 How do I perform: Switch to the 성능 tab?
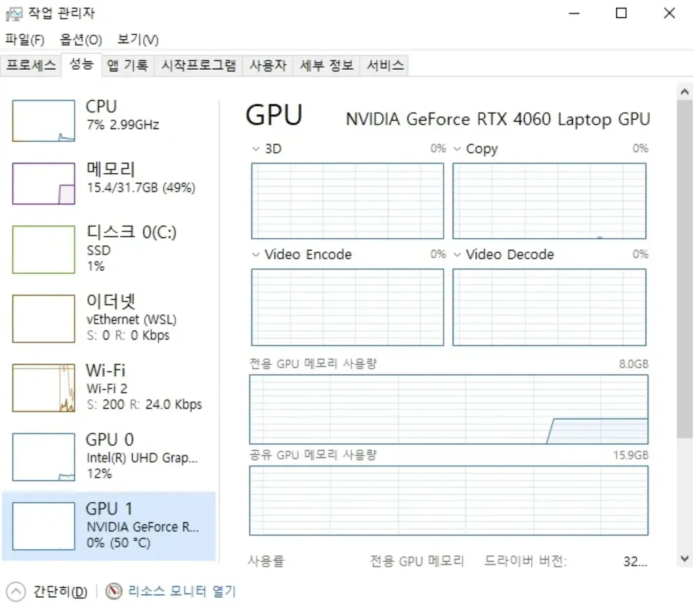pyautogui.click(x=82, y=64)
